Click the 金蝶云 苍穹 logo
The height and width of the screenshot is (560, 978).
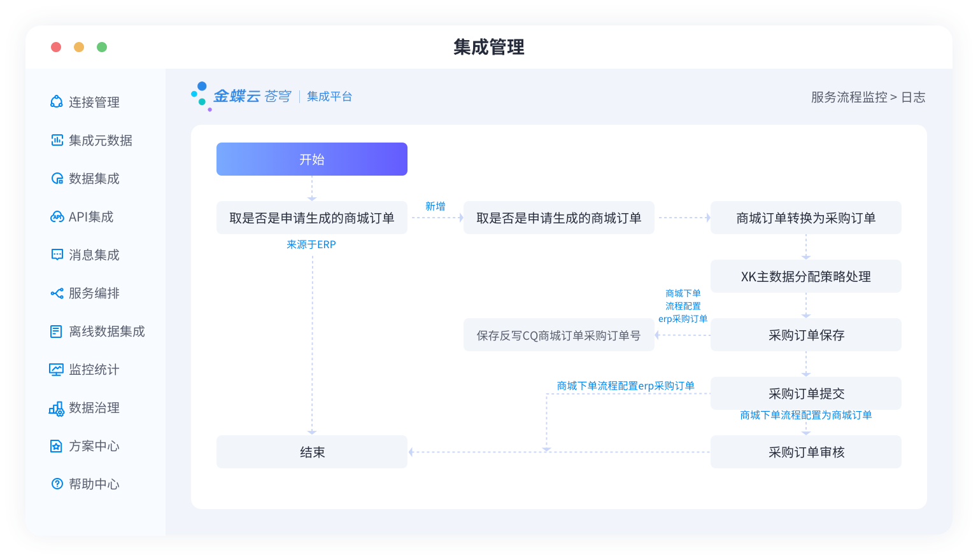242,96
